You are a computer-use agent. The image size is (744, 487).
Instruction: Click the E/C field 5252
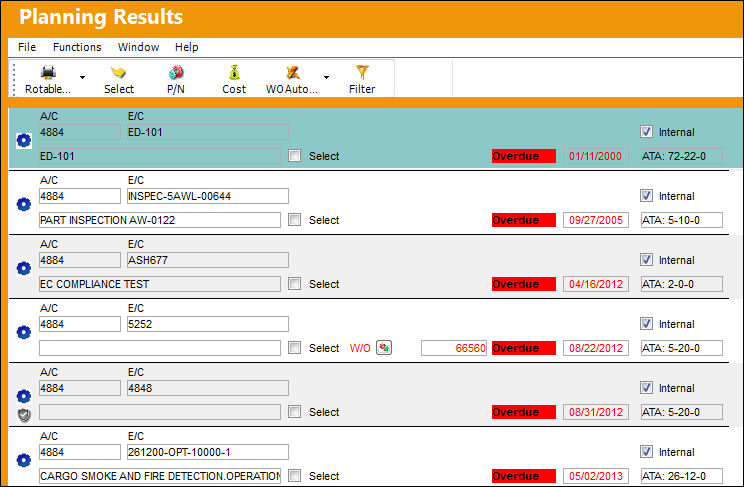(x=208, y=324)
